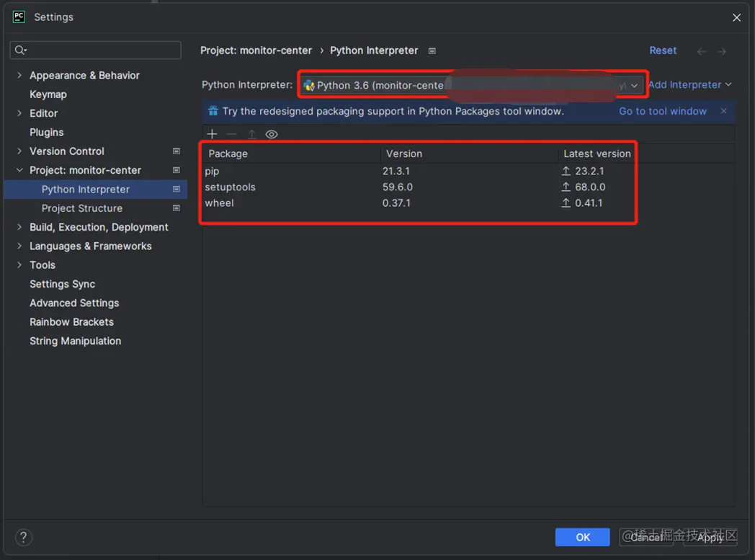Sort by Latest version column header
The width and height of the screenshot is (755, 560).
click(x=597, y=154)
